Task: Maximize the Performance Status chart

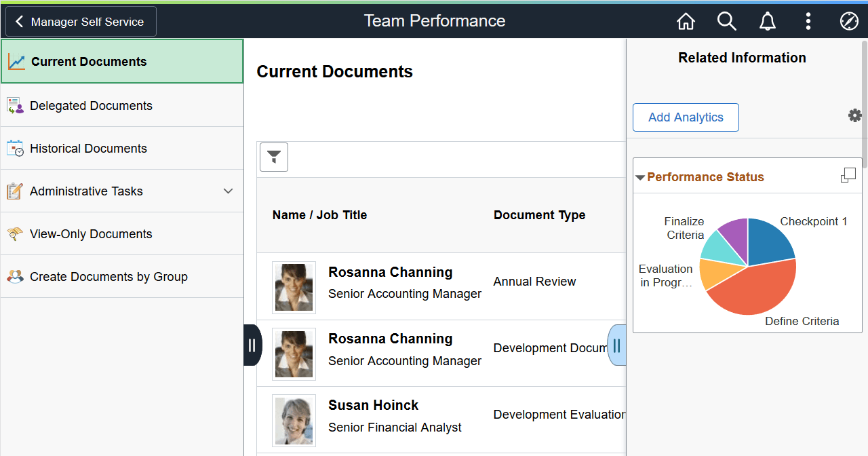Action: click(x=848, y=176)
